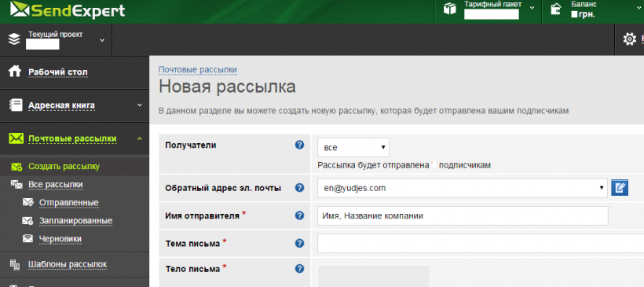Viewport: 644px width, 287px height.
Task: Open the reply email address dropdown
Action: point(462,188)
